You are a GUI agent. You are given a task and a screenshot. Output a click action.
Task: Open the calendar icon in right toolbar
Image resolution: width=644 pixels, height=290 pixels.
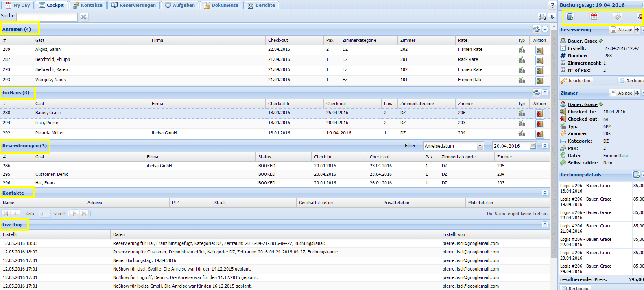pyautogui.click(x=594, y=17)
